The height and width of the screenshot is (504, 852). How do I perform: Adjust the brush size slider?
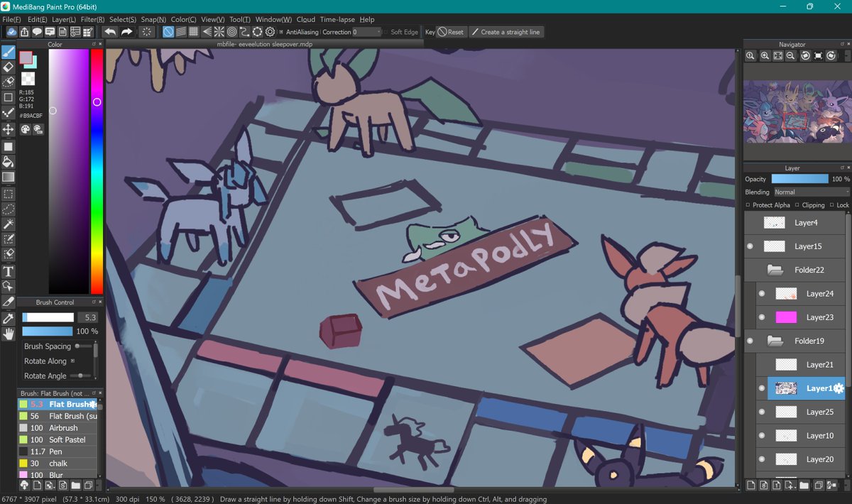(48, 317)
